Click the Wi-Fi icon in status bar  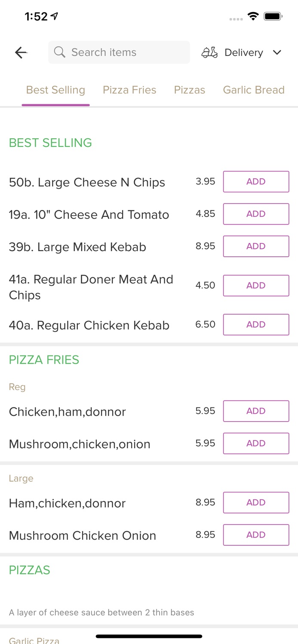point(253,15)
